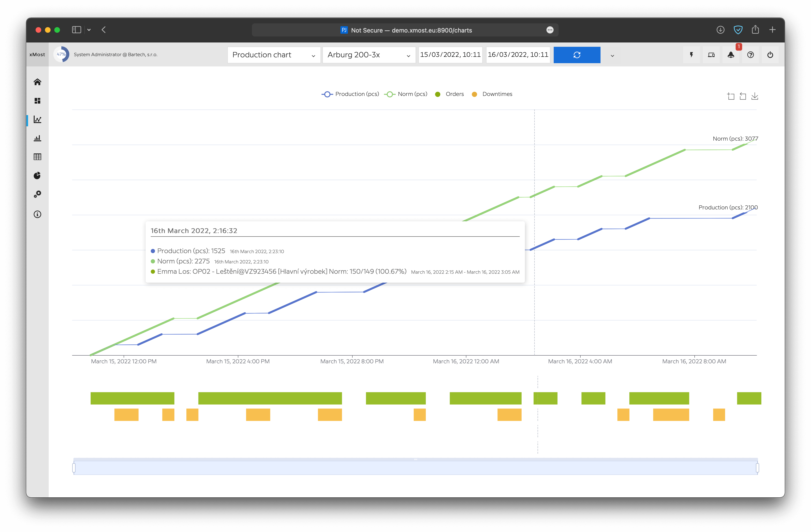Click the power logout icon
This screenshot has height=532, width=811.
coord(770,55)
